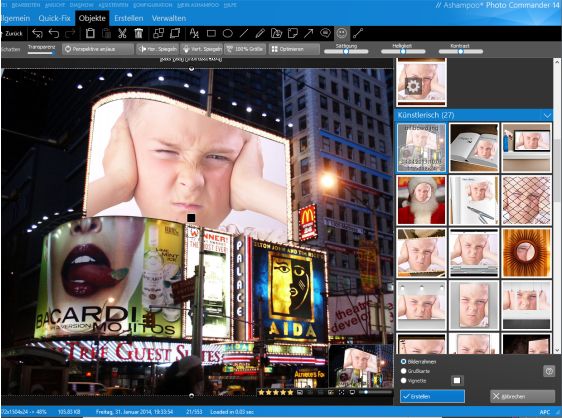Click the monitor icon below the image
This screenshot has width=562, height=418.
pyautogui.click(x=352, y=393)
